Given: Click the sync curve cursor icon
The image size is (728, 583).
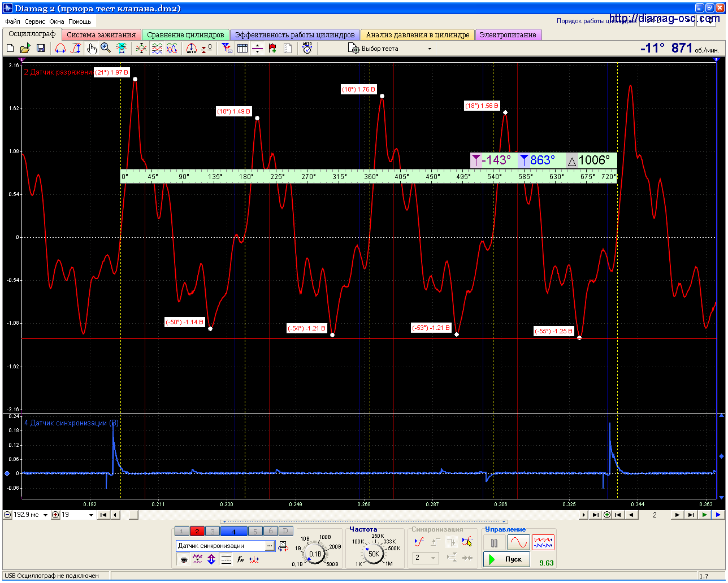Looking at the screenshot, I should pyautogui.click(x=467, y=542).
